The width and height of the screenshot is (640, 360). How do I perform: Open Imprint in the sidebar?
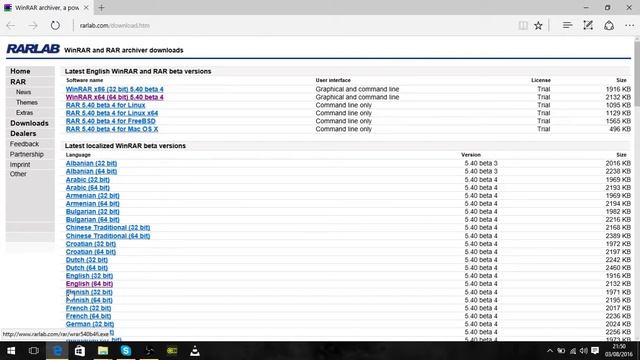[x=20, y=164]
